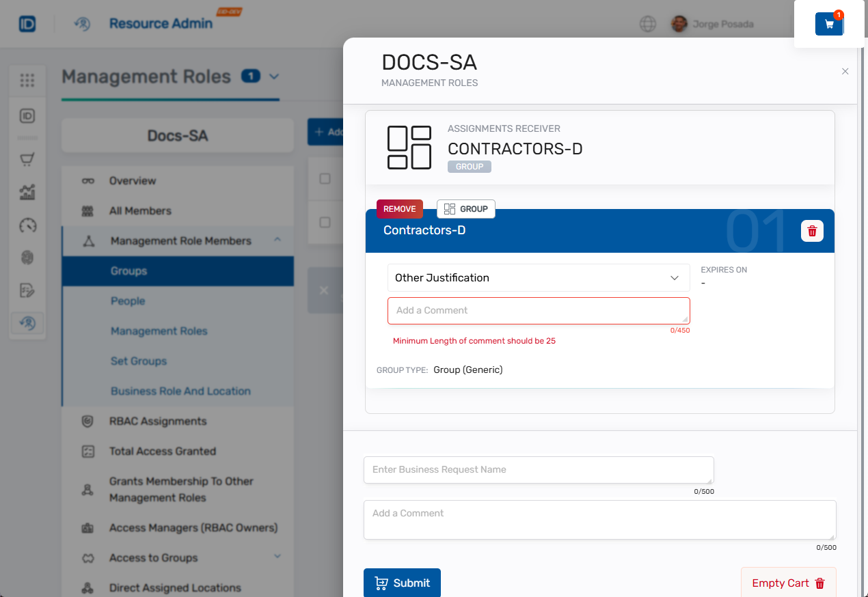Expand the Management Roles title chevron
Screen dimensions: 868x597
(274, 77)
